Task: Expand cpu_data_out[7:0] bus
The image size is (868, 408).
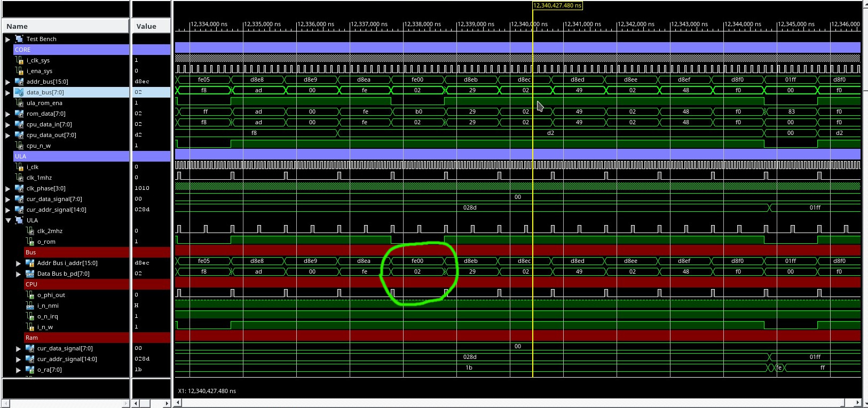Action: click(x=7, y=135)
